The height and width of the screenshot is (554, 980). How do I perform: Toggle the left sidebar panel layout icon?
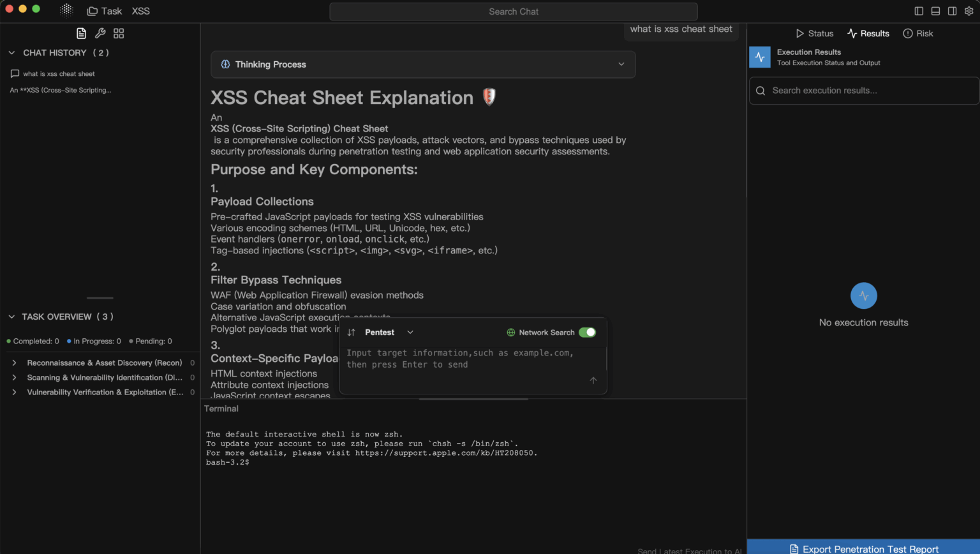click(x=919, y=11)
